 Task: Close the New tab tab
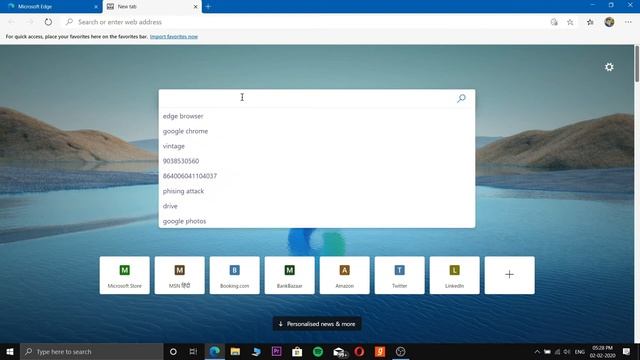[196, 7]
